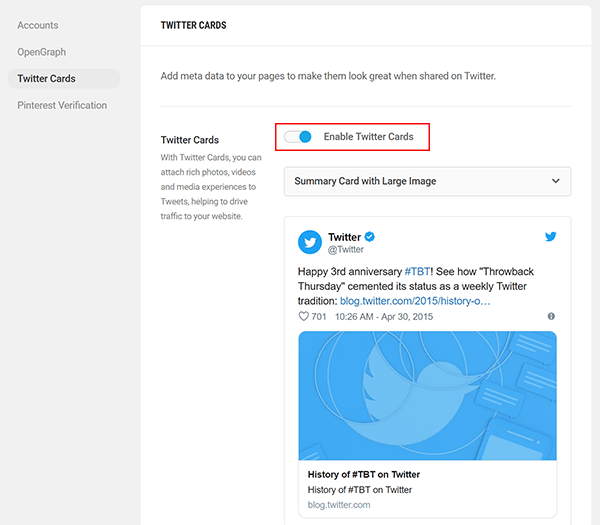Click the #TBT hashtag link
Viewport: 600px width, 525px height.
point(417,271)
